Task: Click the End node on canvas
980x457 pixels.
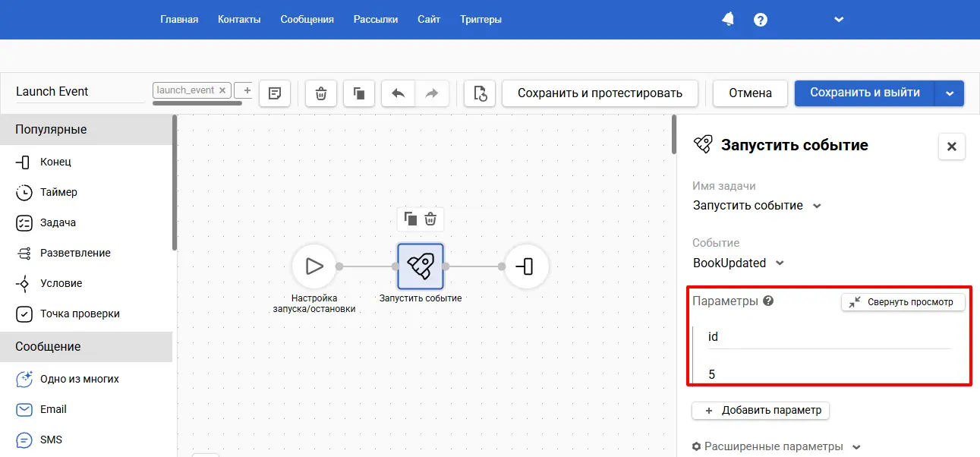Action: click(526, 266)
